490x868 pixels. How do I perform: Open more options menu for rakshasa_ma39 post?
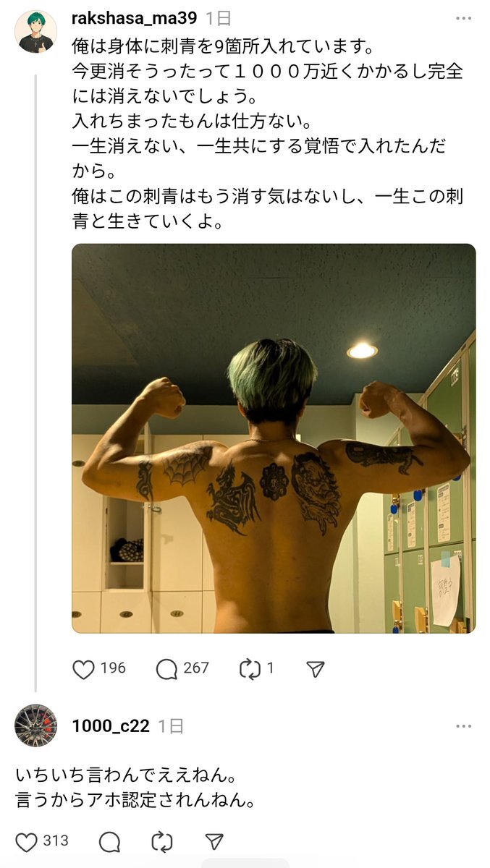[x=464, y=18]
